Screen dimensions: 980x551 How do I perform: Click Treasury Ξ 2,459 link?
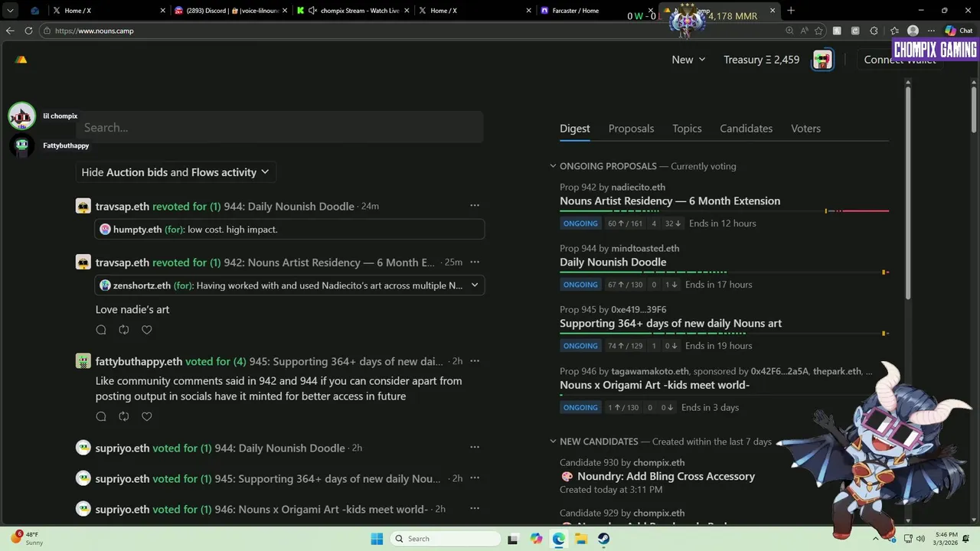coord(761,60)
